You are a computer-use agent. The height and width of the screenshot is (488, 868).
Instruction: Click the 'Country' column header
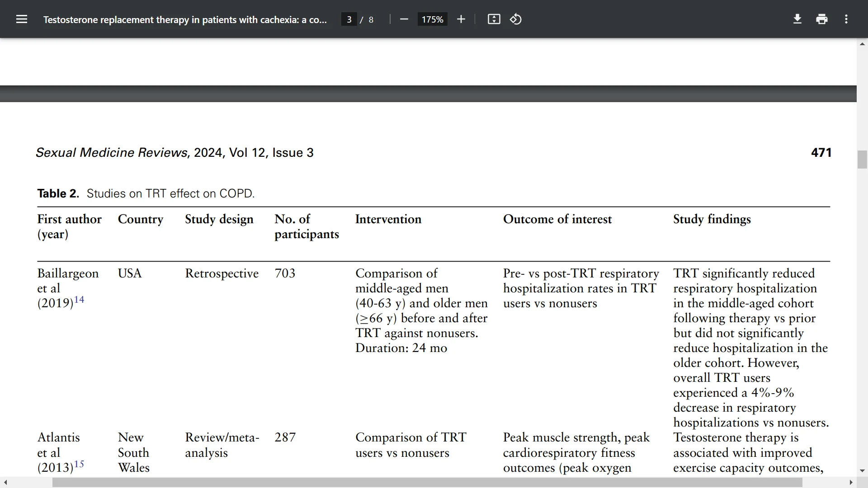pos(141,219)
